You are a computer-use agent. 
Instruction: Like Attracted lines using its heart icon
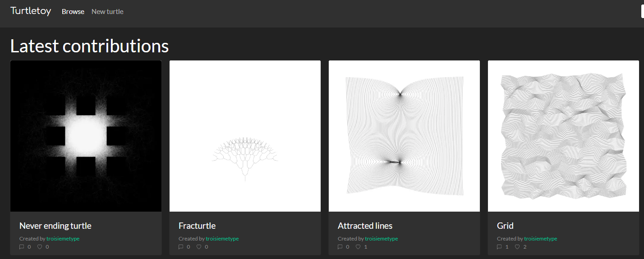click(x=358, y=247)
